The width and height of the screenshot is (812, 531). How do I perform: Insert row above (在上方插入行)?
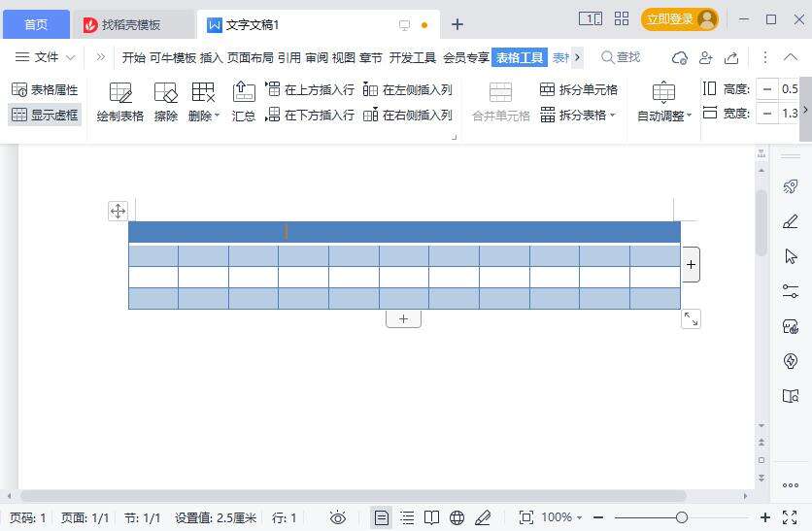click(310, 89)
